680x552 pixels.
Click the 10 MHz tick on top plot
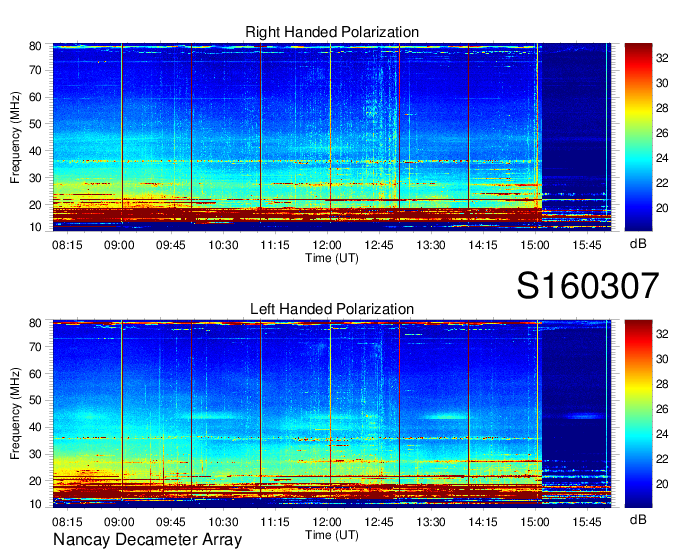35,227
